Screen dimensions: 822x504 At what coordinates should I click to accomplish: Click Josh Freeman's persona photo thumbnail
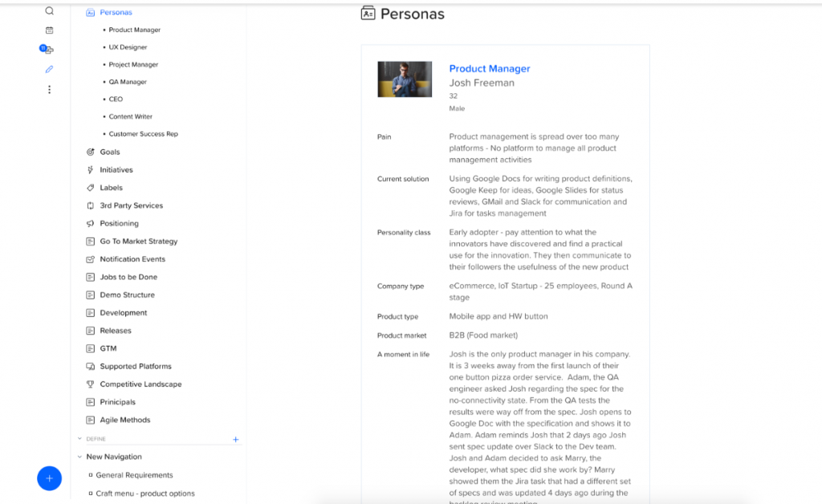click(404, 79)
